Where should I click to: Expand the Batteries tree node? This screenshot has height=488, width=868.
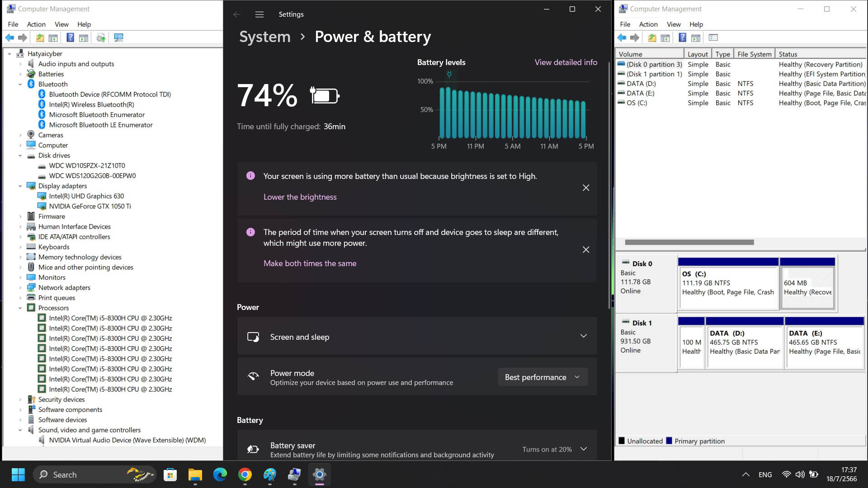pyautogui.click(x=20, y=74)
